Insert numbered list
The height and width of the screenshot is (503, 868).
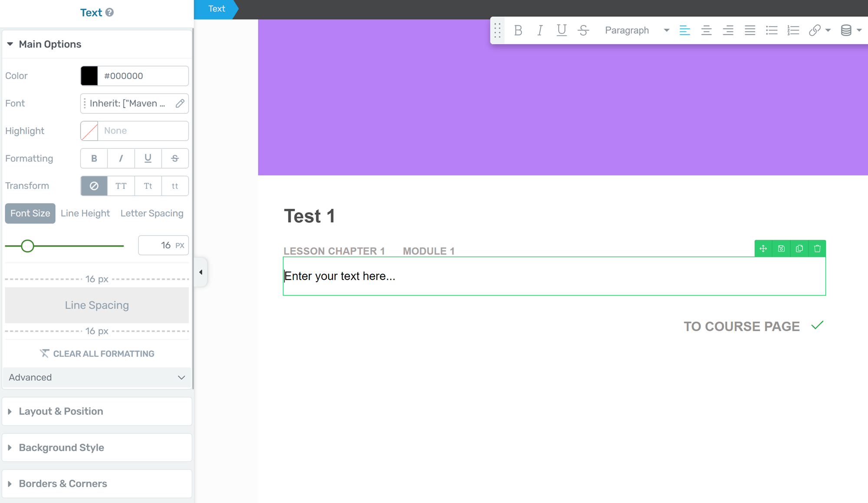click(x=793, y=30)
